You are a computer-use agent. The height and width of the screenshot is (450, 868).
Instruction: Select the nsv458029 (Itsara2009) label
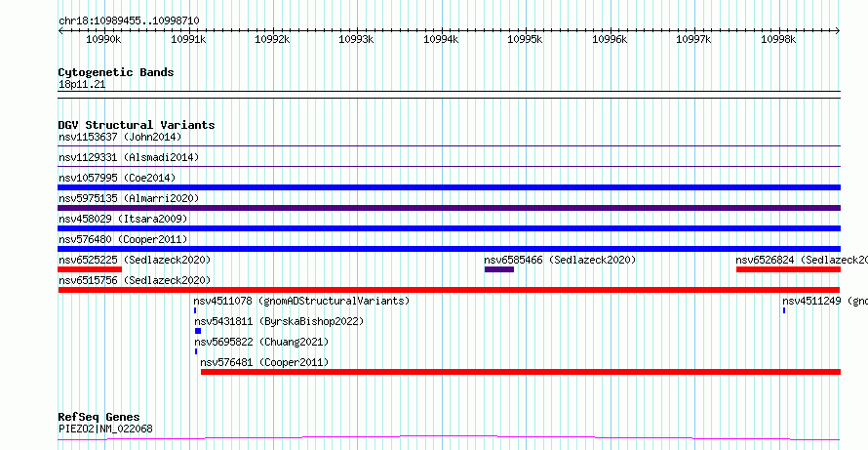123,219
